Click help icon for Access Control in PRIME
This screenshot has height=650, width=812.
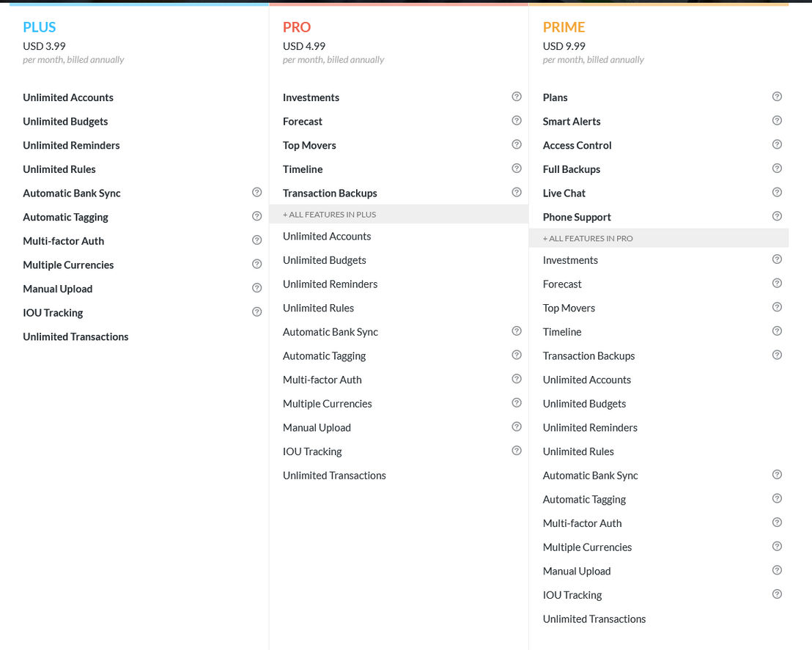[777, 144]
